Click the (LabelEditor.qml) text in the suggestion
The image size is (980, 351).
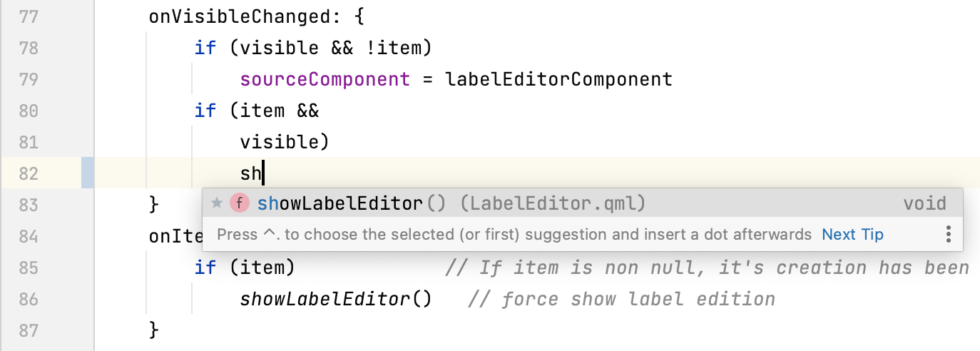pyautogui.click(x=553, y=204)
